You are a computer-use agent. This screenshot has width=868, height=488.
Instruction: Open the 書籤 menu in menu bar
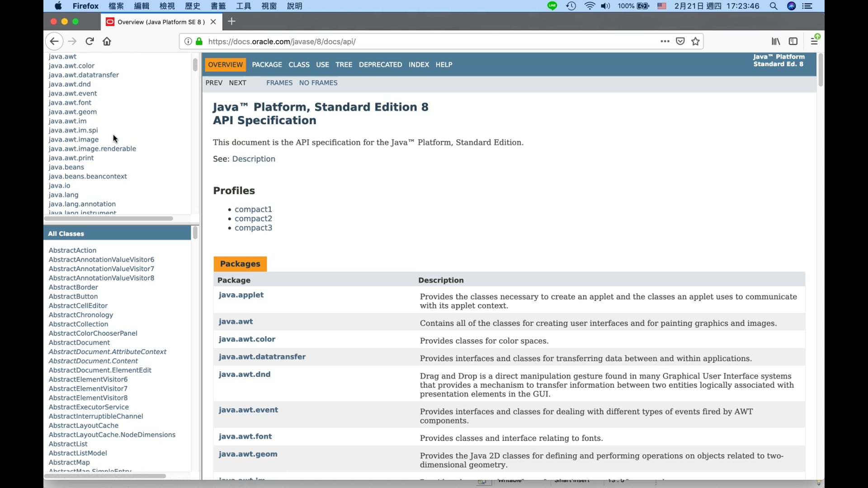point(218,6)
